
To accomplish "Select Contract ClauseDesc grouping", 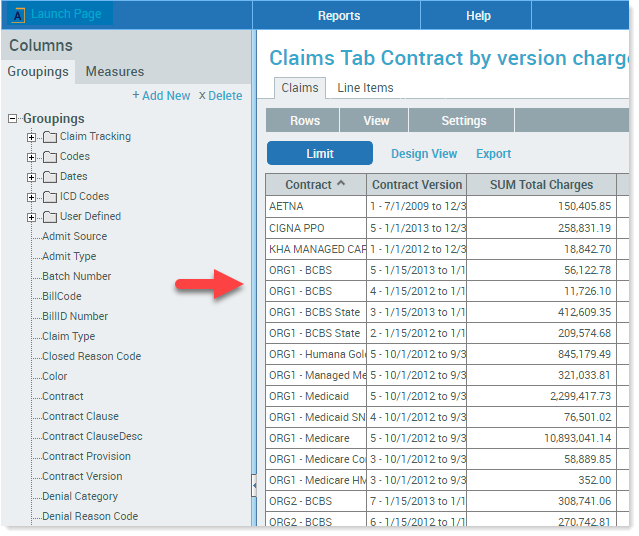I will tap(93, 436).
